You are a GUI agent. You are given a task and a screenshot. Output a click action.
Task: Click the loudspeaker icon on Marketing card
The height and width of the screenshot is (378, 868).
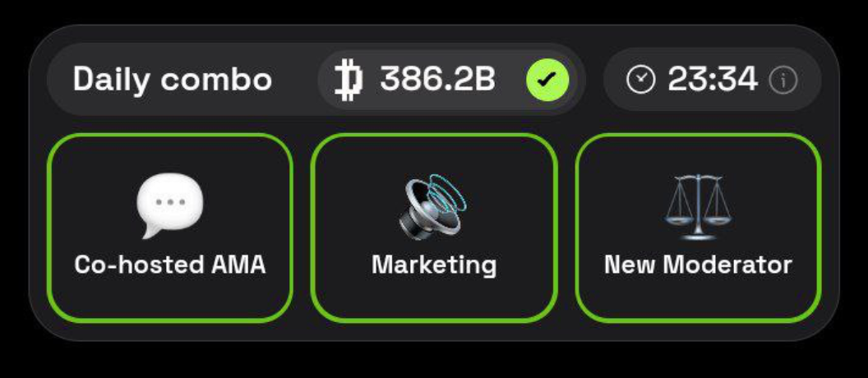433,206
